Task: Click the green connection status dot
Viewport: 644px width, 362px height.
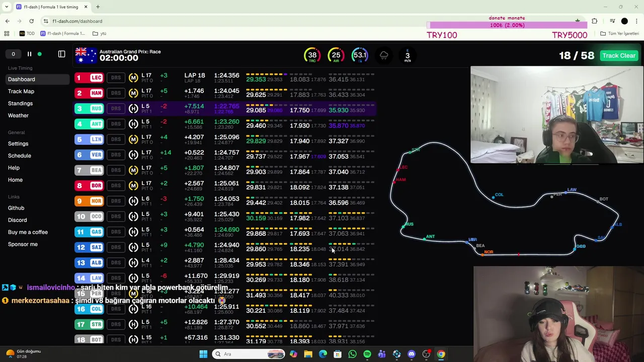Action: click(x=40, y=54)
